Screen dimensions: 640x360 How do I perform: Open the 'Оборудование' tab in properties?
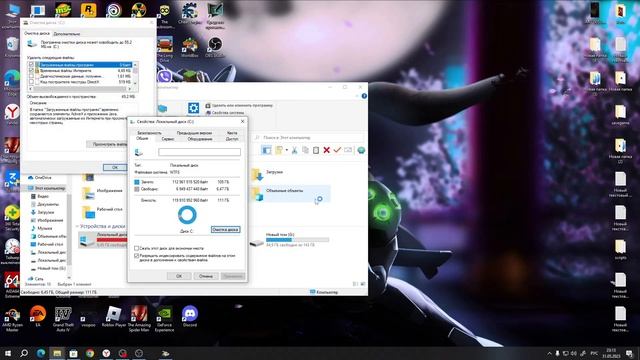point(200,139)
